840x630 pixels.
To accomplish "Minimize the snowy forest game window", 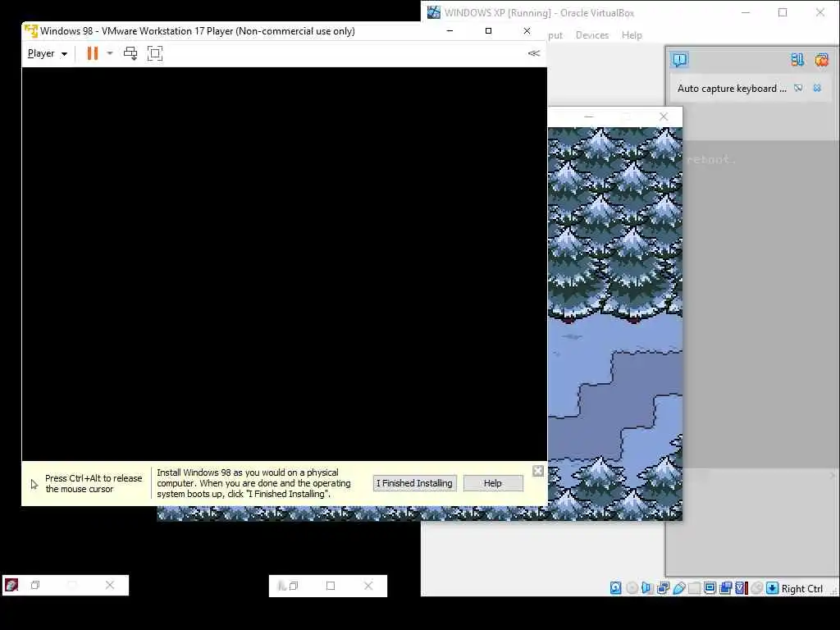I will [589, 116].
